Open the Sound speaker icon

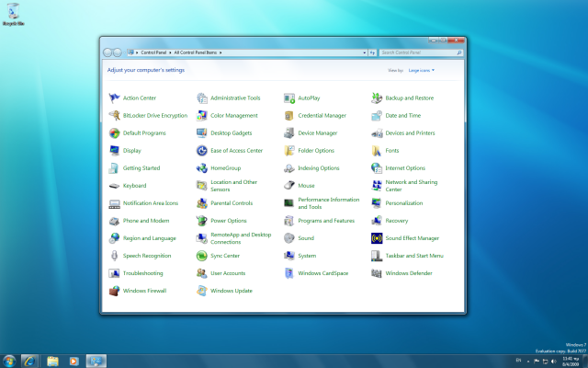[x=289, y=238]
